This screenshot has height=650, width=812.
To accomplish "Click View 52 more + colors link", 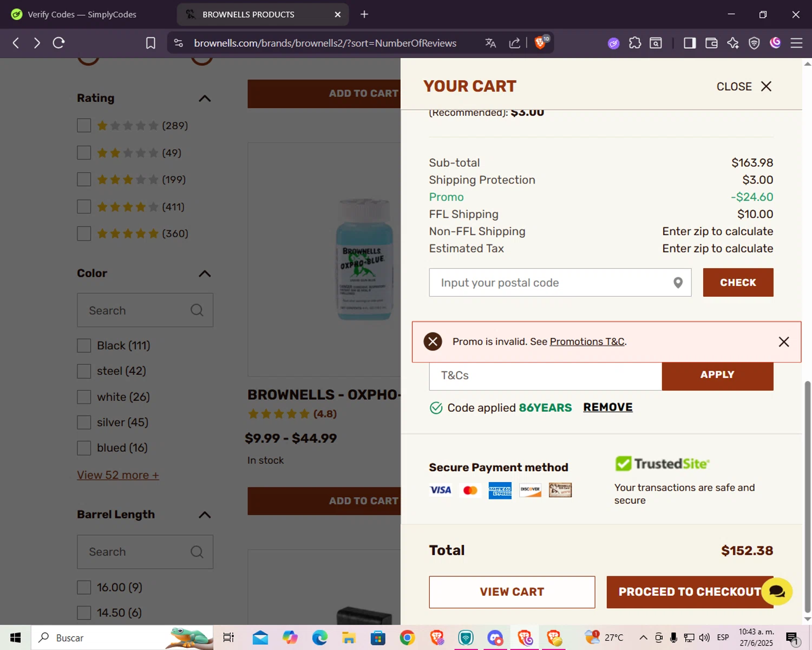I will (118, 475).
